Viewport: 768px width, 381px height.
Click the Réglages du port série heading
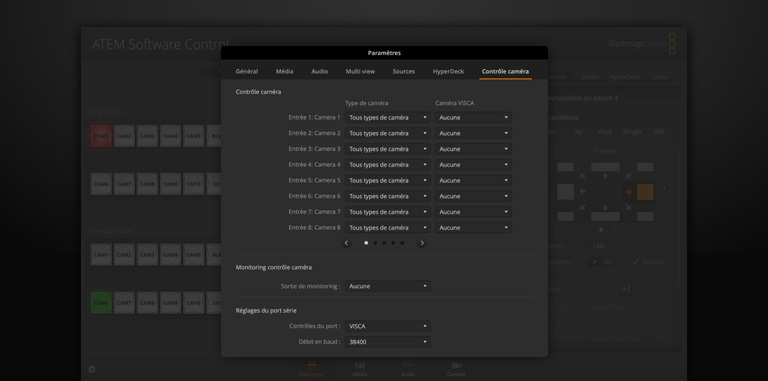266,310
